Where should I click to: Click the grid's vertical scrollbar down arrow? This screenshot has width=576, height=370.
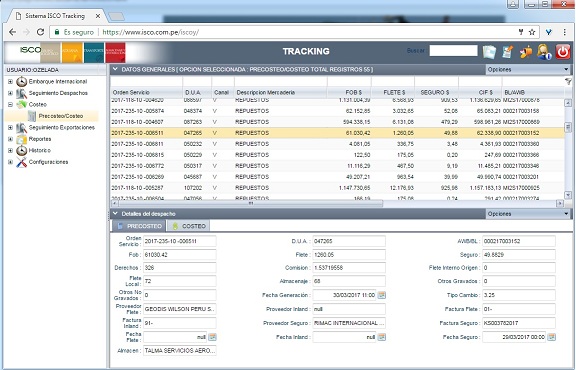pyautogui.click(x=568, y=195)
